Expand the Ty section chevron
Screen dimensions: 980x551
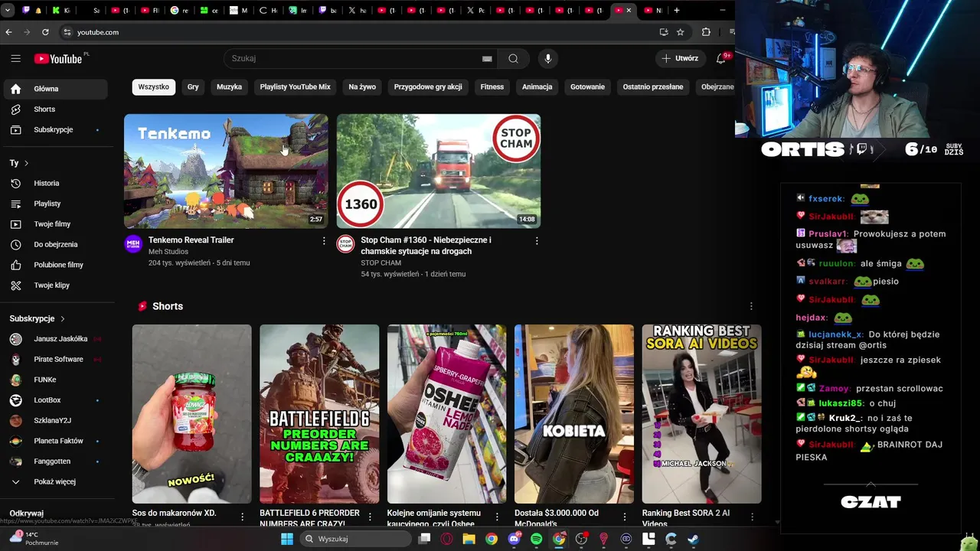(x=26, y=163)
